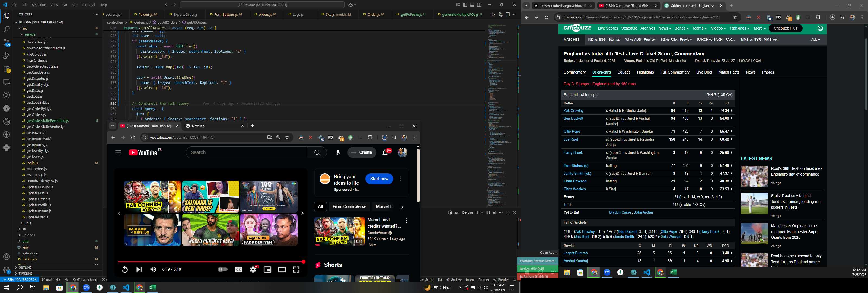Open Cricbuzz Match Facts tab
Screen dimensions: 868x293
[x=729, y=72]
